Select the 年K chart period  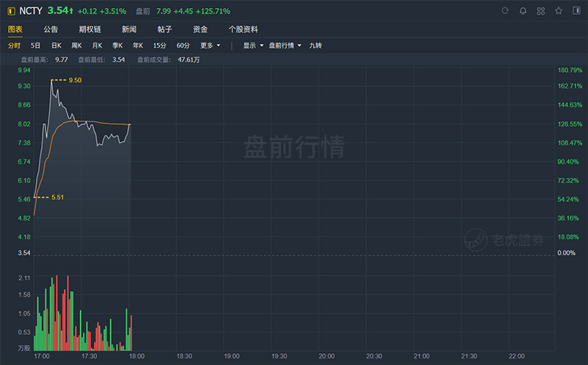pyautogui.click(x=137, y=46)
